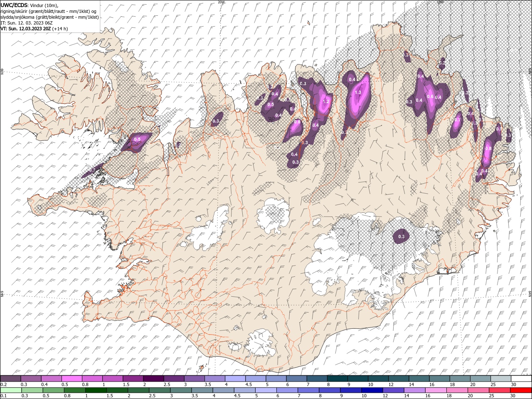
Task: Click the '2.5' label of the lower legend
Action: pos(152,396)
